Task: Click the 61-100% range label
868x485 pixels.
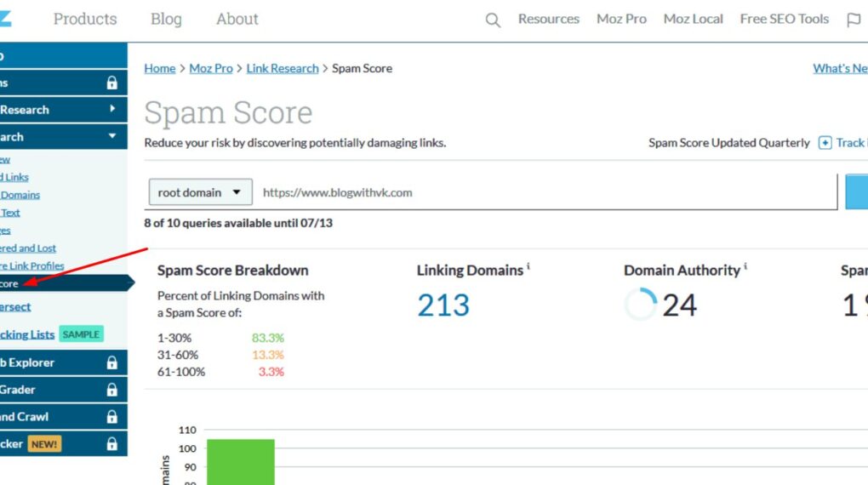Action: click(181, 372)
